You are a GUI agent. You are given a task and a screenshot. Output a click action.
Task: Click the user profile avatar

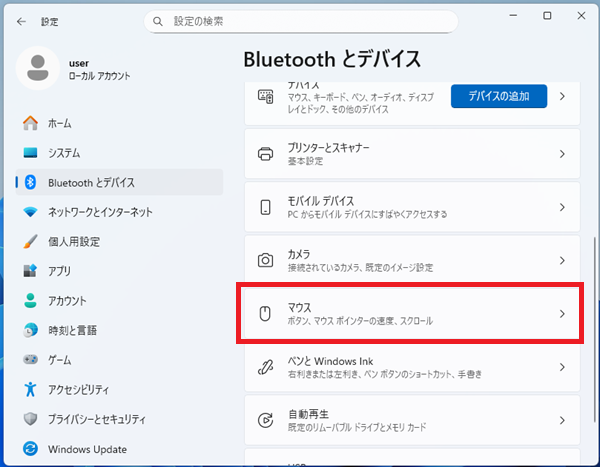(x=38, y=68)
